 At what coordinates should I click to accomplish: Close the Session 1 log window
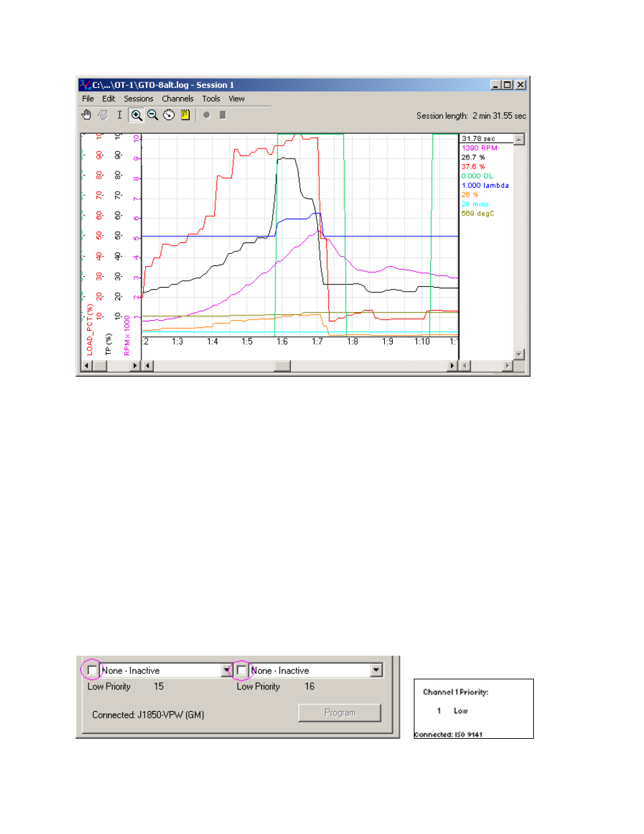pyautogui.click(x=520, y=84)
